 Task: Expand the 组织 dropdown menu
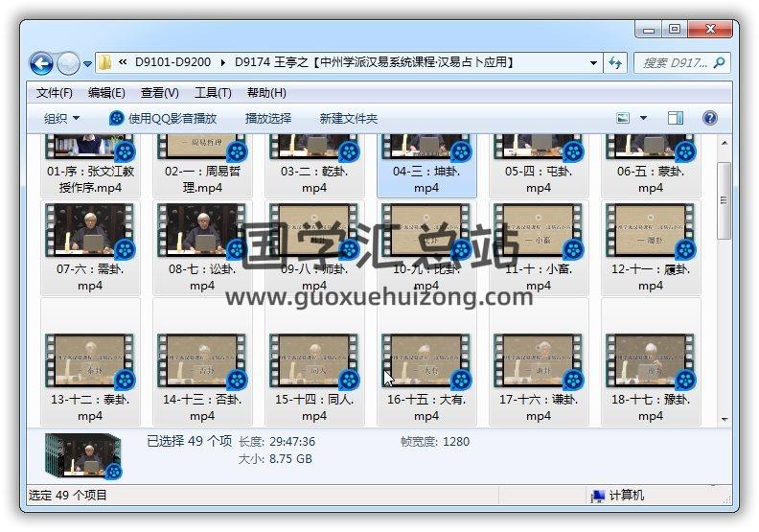[x=61, y=118]
